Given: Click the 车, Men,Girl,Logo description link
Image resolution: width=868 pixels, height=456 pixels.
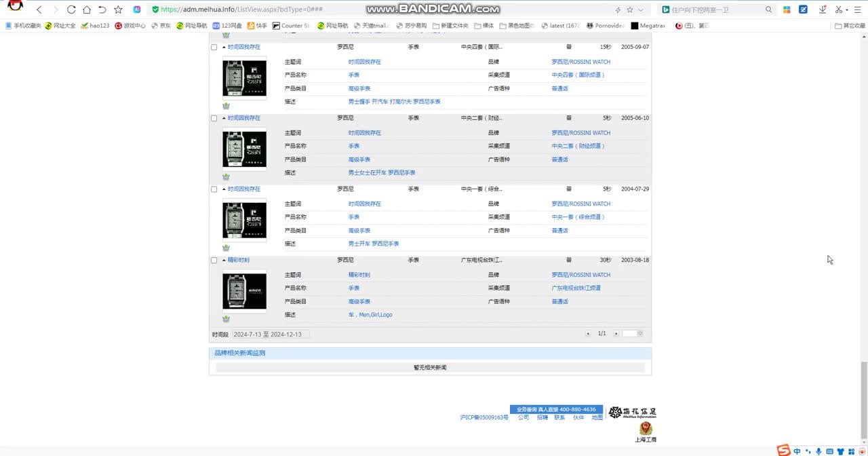Looking at the screenshot, I should click(x=370, y=315).
